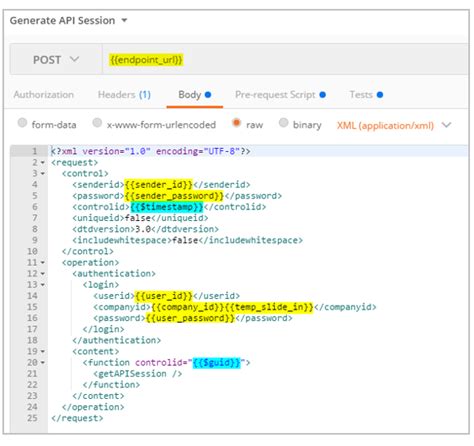Click the {{sender_password}} variable on line 5
The image size is (474, 446).
click(174, 196)
